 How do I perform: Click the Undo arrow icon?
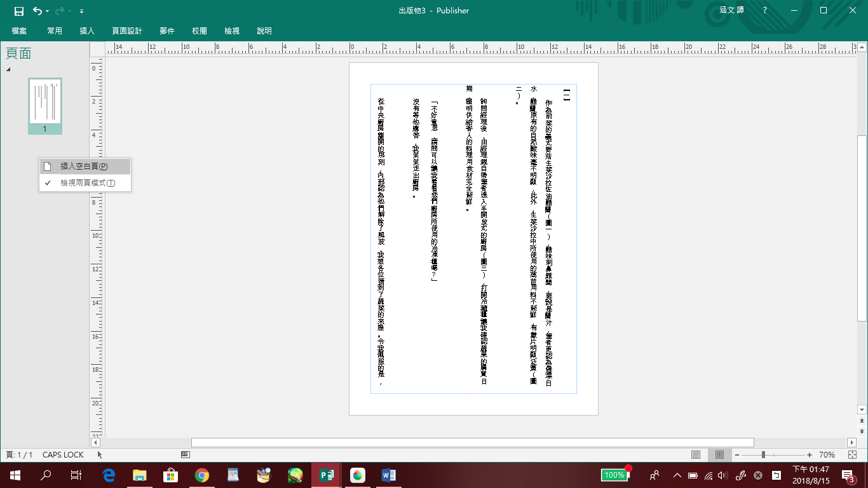pyautogui.click(x=37, y=11)
